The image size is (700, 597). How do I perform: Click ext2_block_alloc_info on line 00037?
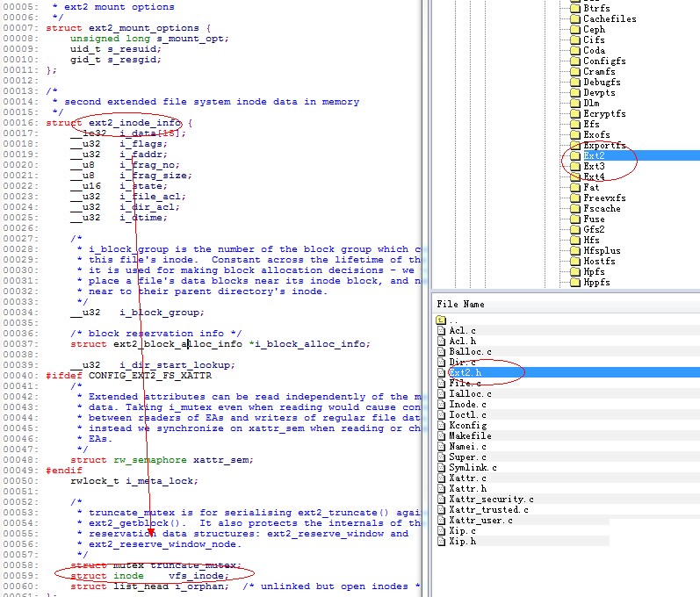(x=177, y=344)
